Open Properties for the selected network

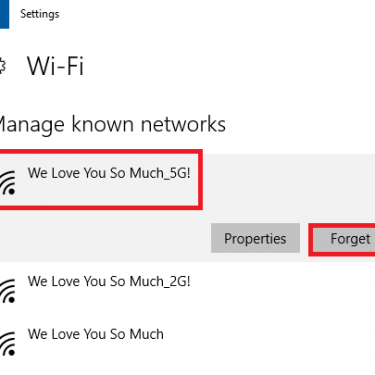point(255,238)
